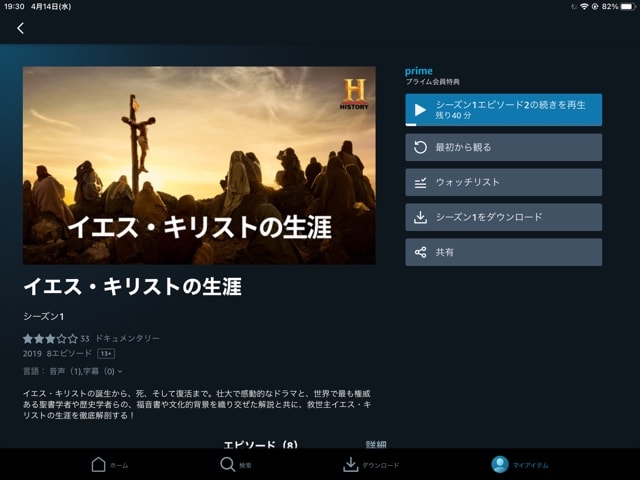The image size is (640, 480).
Task: Open the series poster thumbnail
Action: [x=199, y=165]
